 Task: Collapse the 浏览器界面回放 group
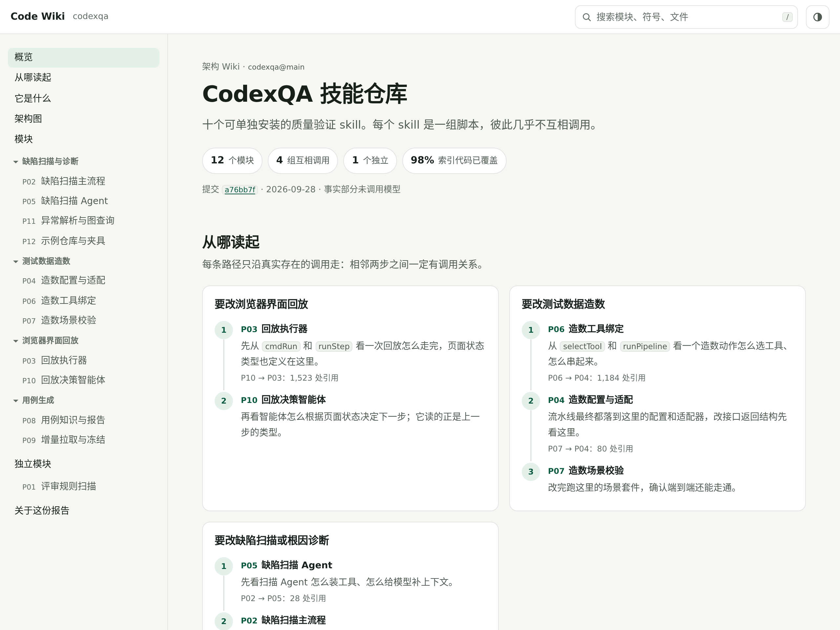(x=46, y=341)
